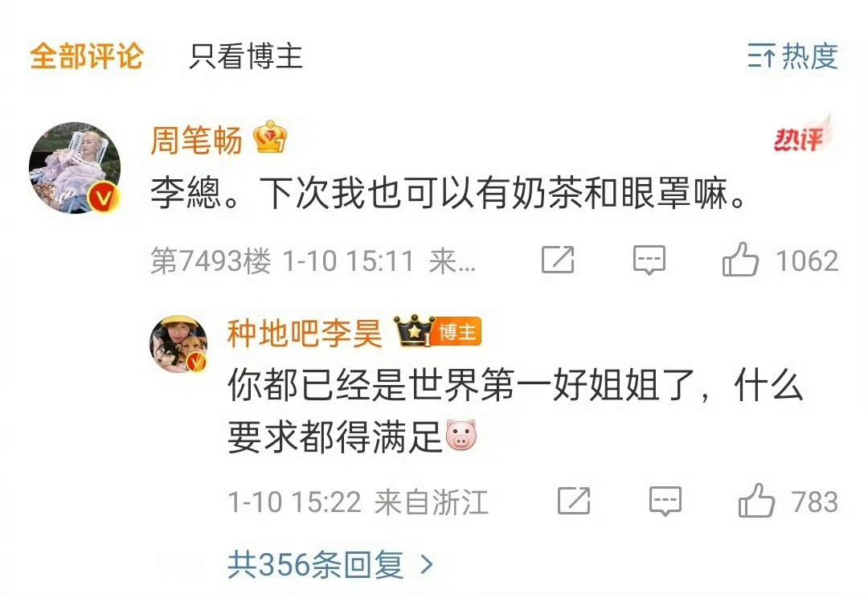Click the sort arrow icon beside 热度
868x594 pixels.
761,56
